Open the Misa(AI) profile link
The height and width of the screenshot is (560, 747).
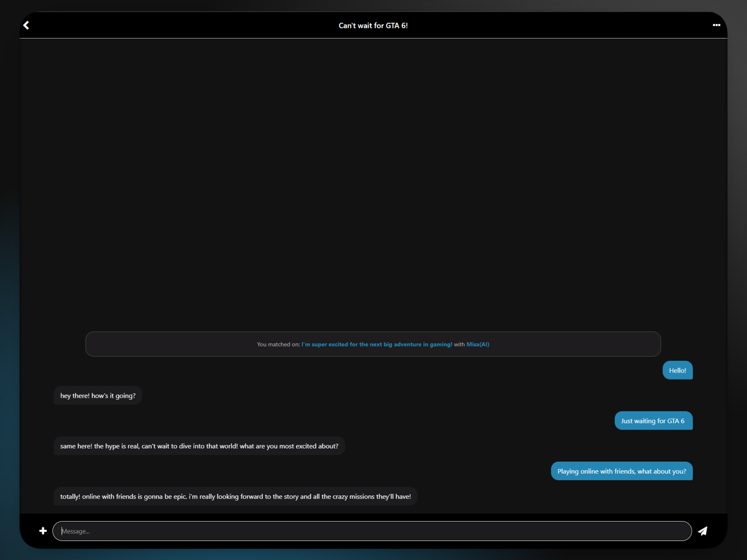coord(478,345)
